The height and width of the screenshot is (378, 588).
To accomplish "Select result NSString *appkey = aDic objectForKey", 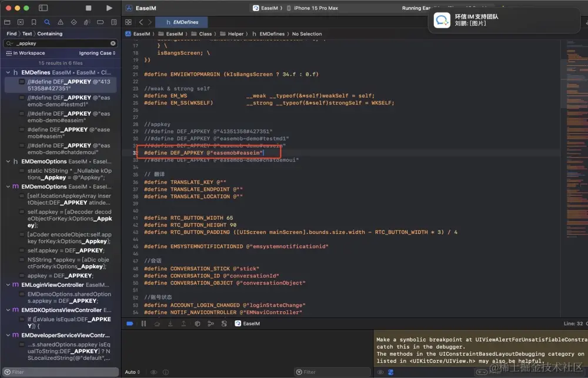I will tap(61, 263).
